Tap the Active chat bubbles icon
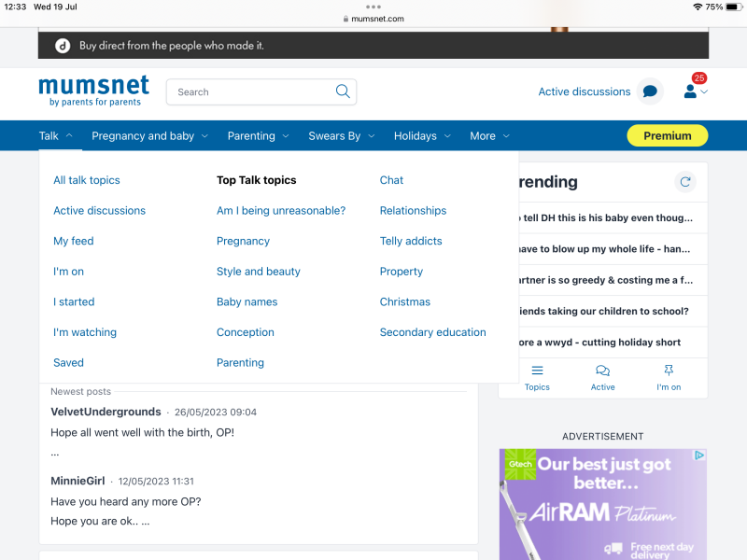Viewport: 747px width, 560px height. (x=602, y=371)
